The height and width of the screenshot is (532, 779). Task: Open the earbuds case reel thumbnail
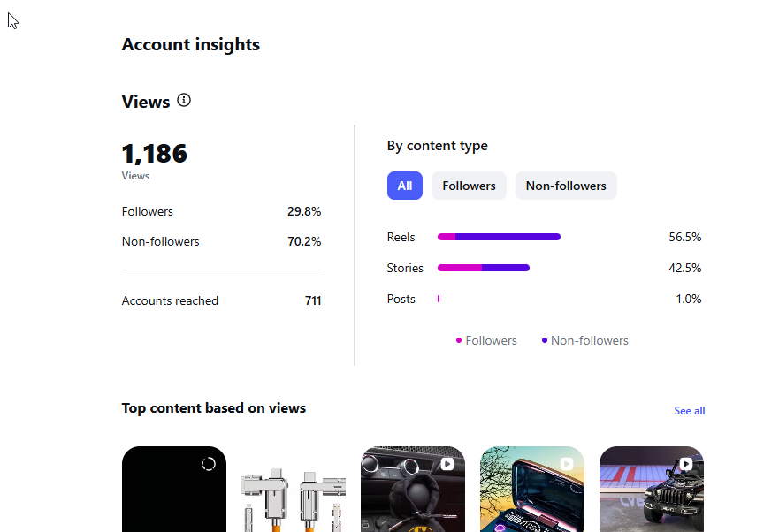coord(532,490)
